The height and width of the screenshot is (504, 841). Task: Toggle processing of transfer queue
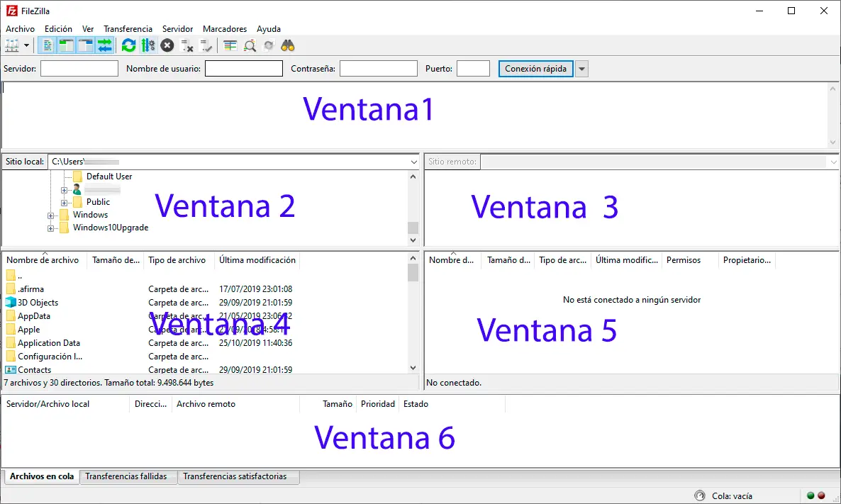148,46
